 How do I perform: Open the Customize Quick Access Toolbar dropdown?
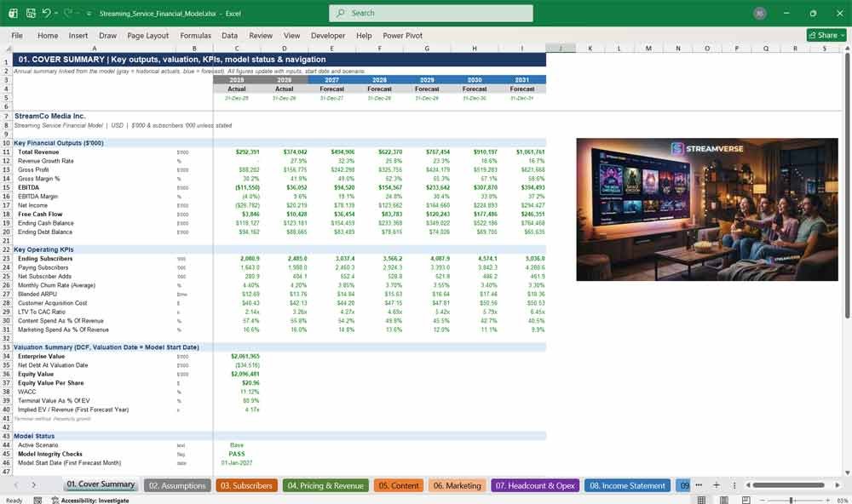tap(89, 13)
